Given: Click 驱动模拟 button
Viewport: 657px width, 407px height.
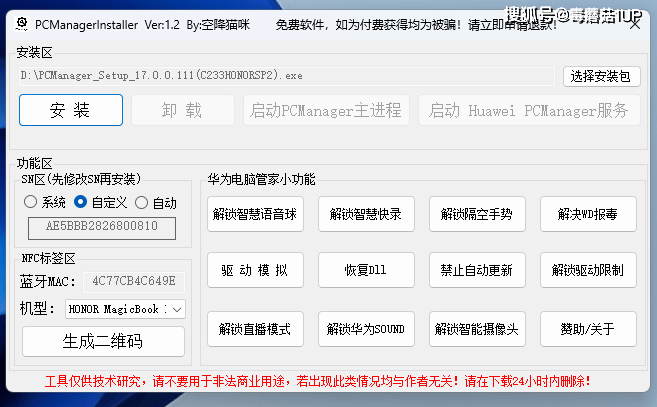Looking at the screenshot, I should (x=255, y=270).
